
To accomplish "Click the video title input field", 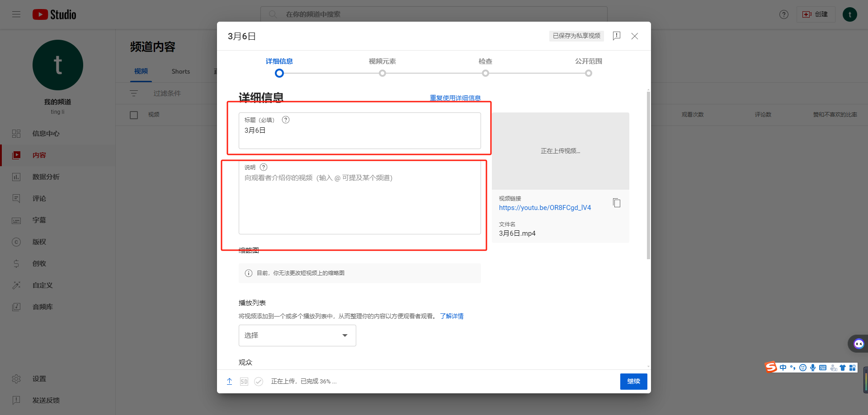I will coord(359,131).
